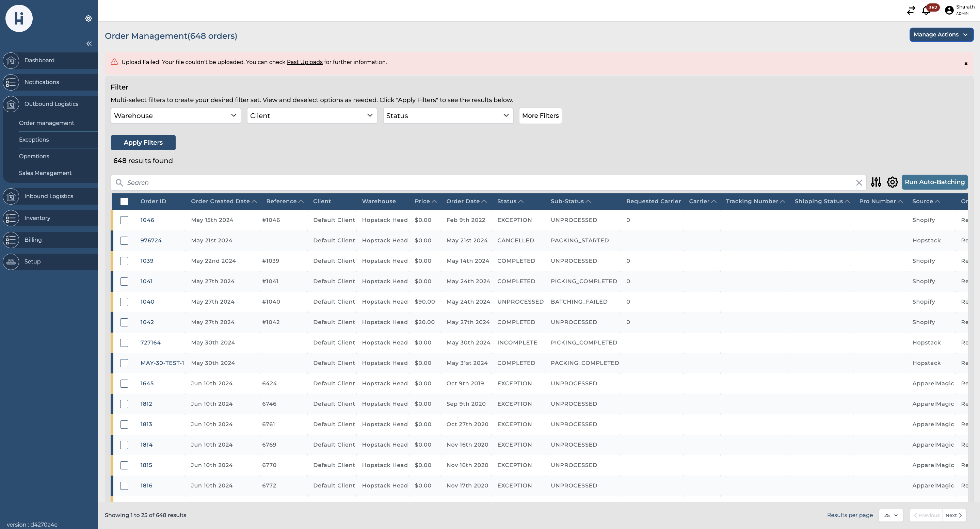Check the box for order 1040
Viewport: 980px width, 529px height.
coord(124,302)
